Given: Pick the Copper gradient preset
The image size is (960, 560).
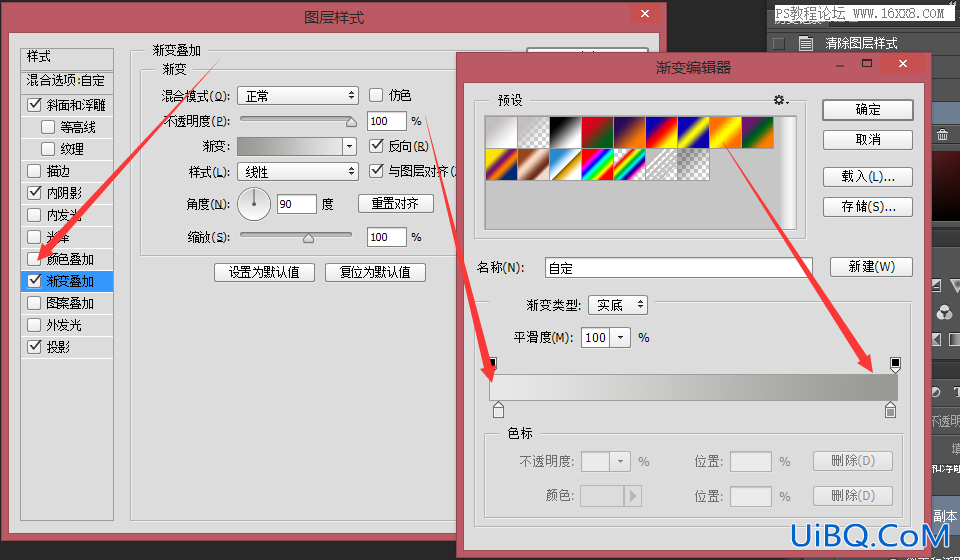Looking at the screenshot, I should (x=533, y=165).
